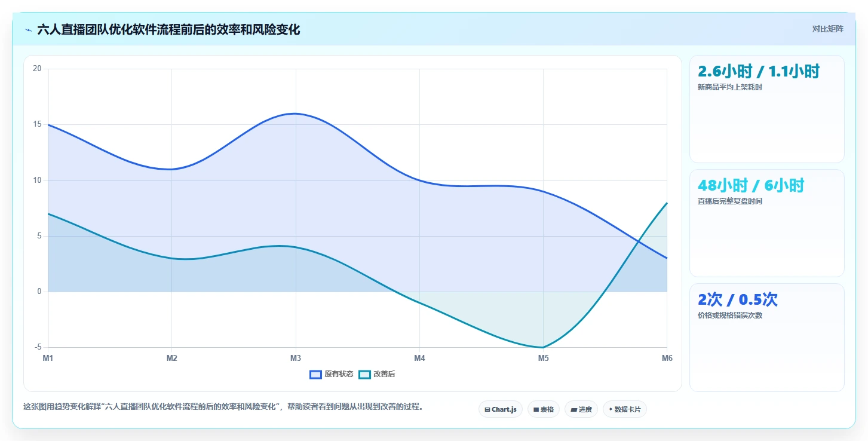Click the dashboard title text 六人直播团队优化软件流程

pyautogui.click(x=168, y=29)
